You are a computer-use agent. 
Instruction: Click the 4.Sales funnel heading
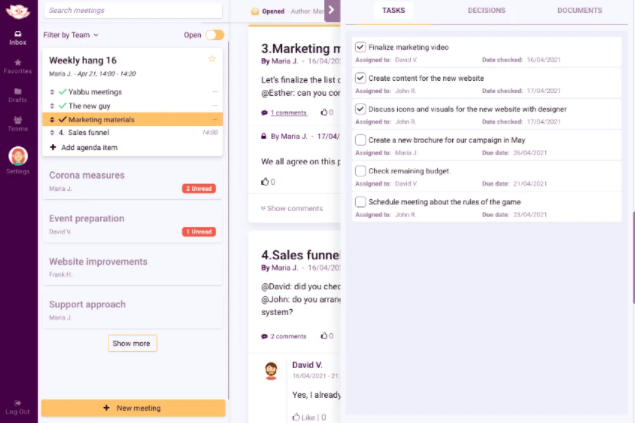300,255
